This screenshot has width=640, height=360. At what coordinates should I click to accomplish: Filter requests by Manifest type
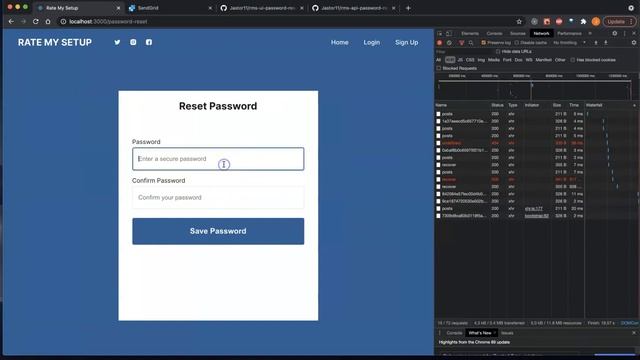click(544, 60)
